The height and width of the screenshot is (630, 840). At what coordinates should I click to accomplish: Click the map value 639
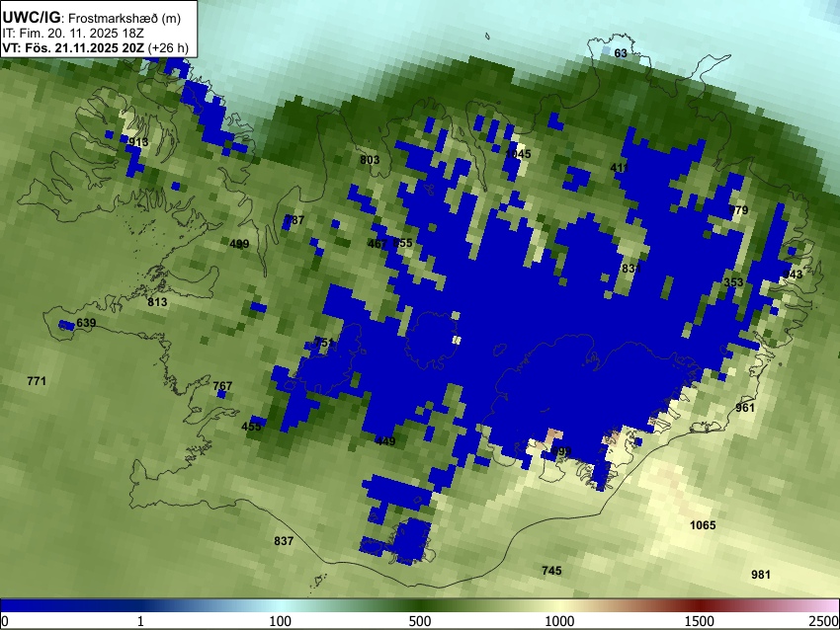(86, 323)
